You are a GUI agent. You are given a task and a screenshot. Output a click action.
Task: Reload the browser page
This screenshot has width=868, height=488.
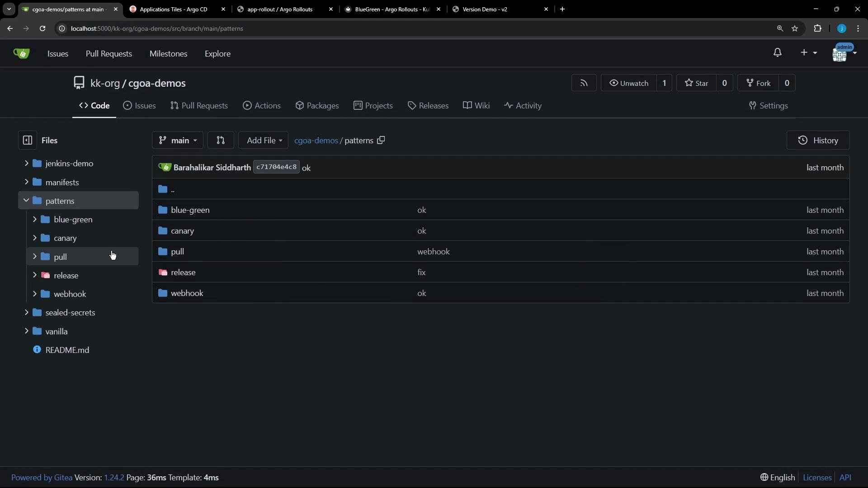click(x=42, y=28)
